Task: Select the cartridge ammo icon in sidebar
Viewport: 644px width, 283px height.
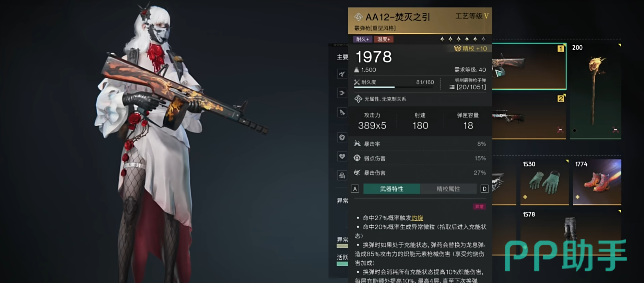Action: 342,112
